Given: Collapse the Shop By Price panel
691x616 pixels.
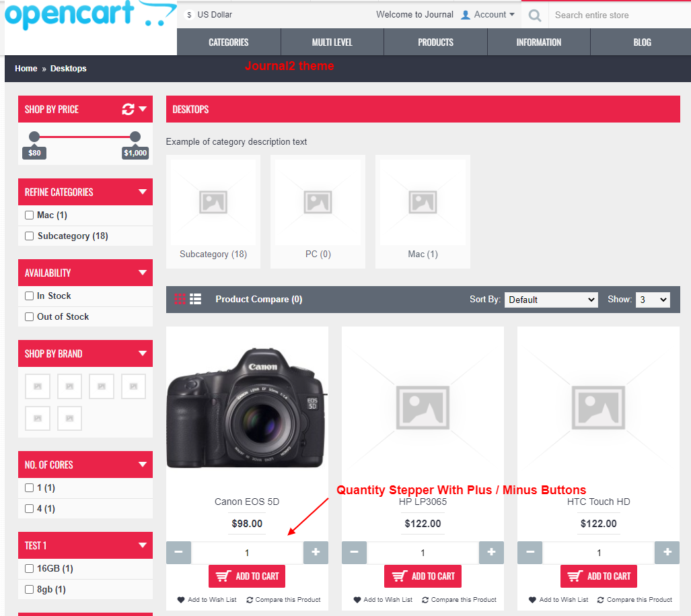Looking at the screenshot, I should tap(143, 108).
